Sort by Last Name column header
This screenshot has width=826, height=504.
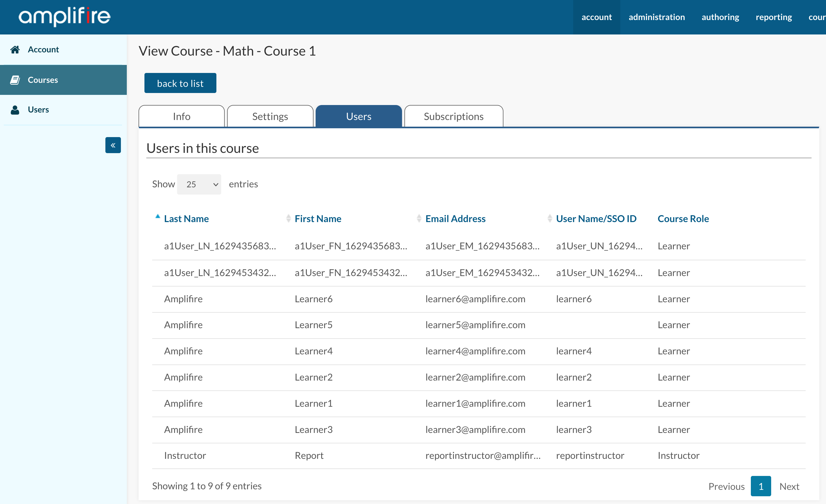click(x=186, y=218)
